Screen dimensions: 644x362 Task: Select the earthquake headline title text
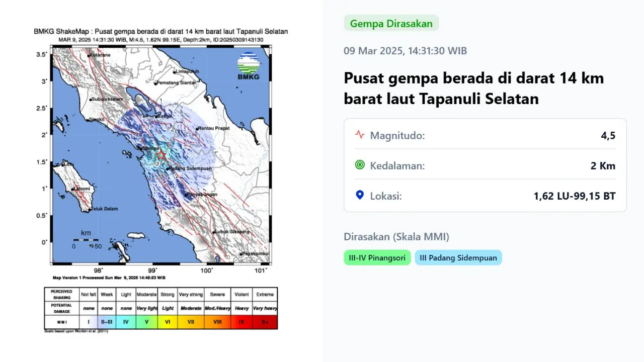point(473,88)
